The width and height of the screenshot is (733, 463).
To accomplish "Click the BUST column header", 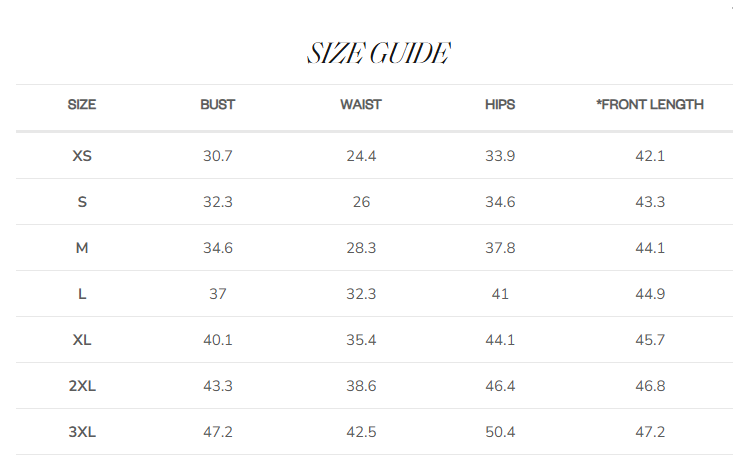I will (x=218, y=104).
